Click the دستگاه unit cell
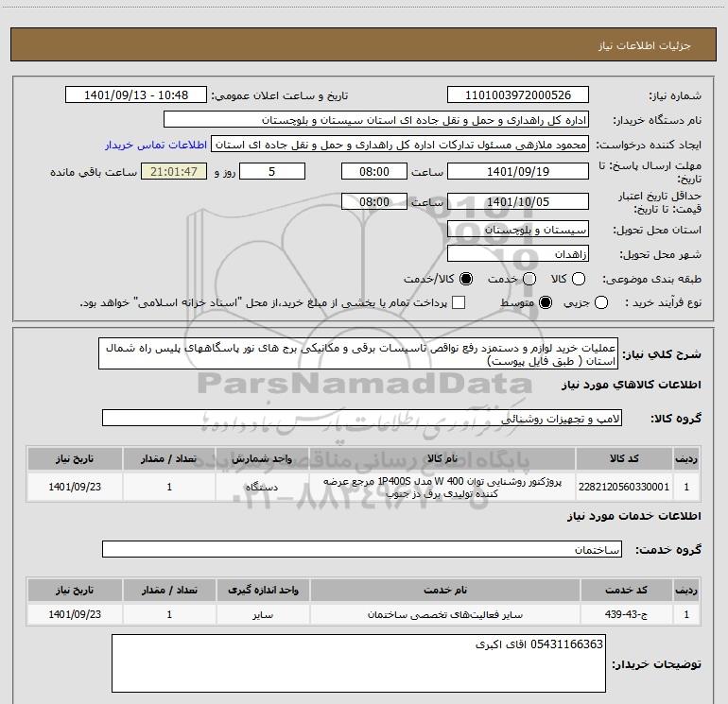Screen dimensions: 728x704 (x=262, y=487)
